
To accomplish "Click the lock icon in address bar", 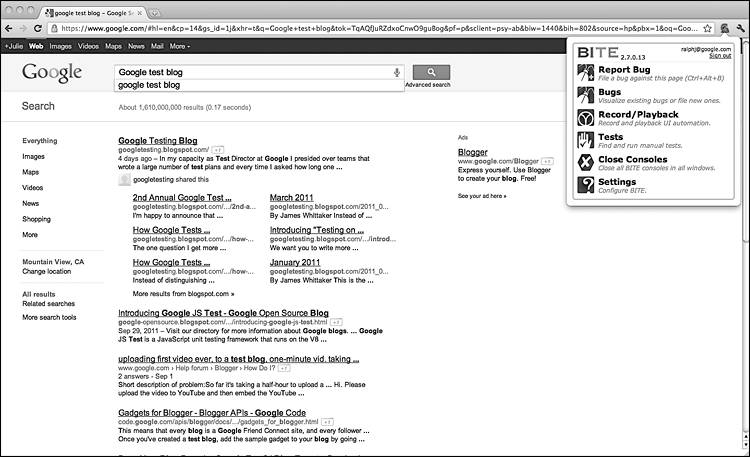I will (x=54, y=29).
